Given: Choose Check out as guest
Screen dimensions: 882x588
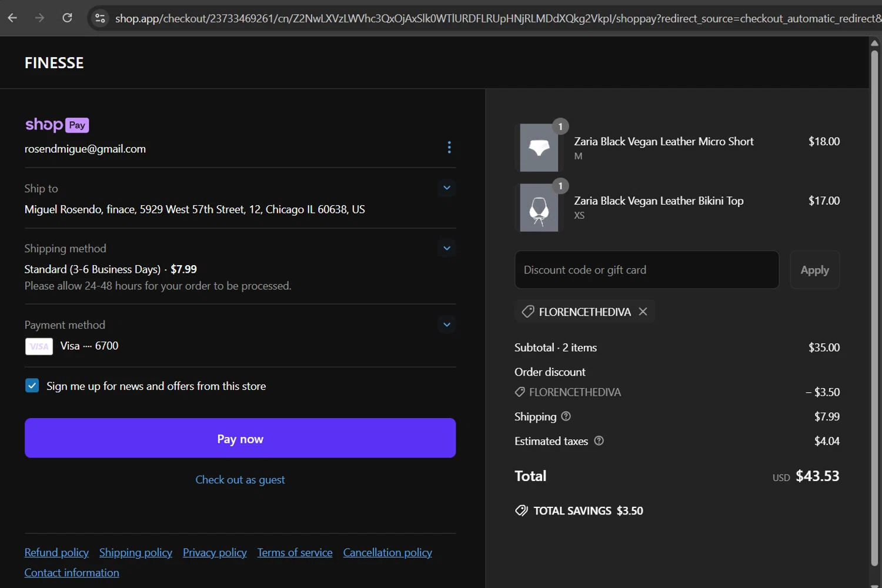Looking at the screenshot, I should (x=240, y=480).
